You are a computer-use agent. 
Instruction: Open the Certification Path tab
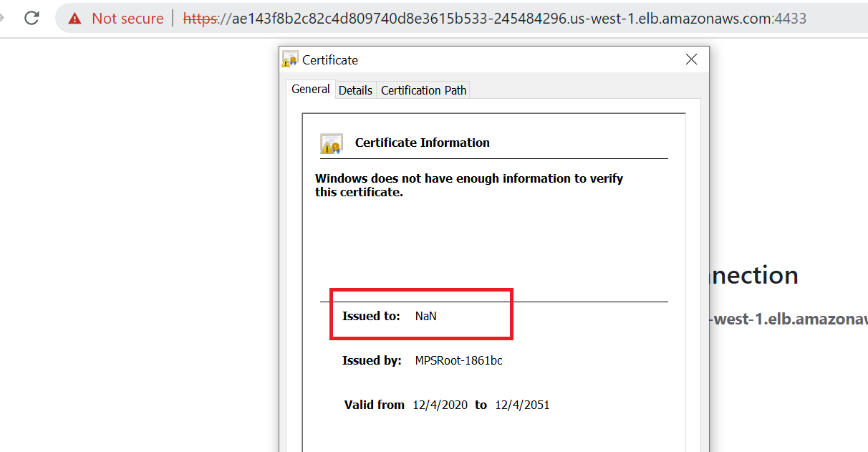423,90
